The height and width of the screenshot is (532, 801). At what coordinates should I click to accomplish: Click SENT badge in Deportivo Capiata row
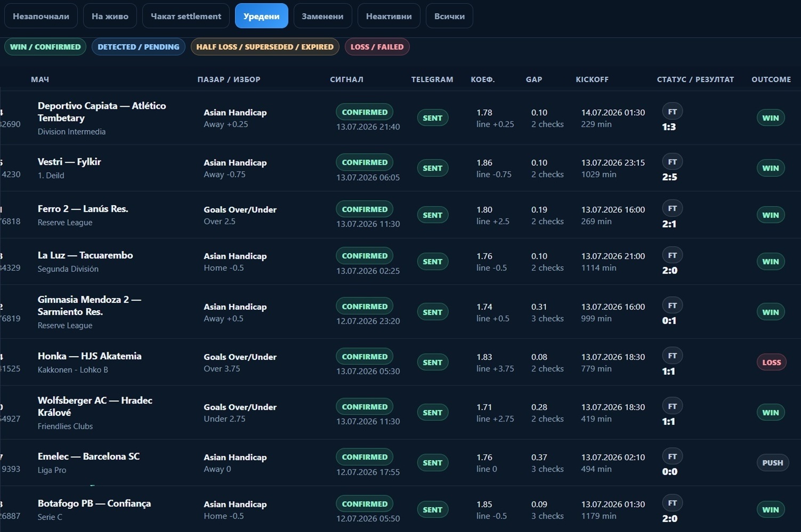tap(432, 118)
